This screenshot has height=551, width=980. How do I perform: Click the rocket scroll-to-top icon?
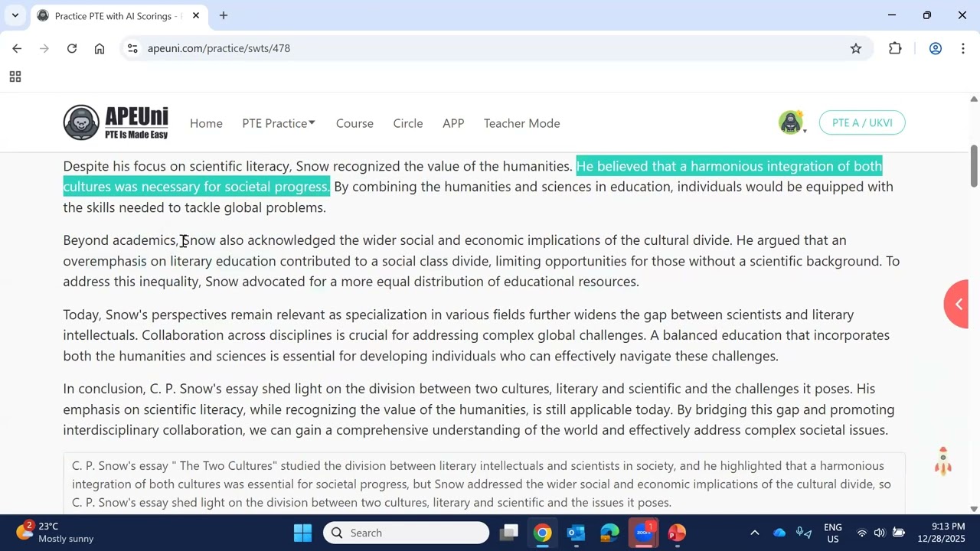pos(943,461)
